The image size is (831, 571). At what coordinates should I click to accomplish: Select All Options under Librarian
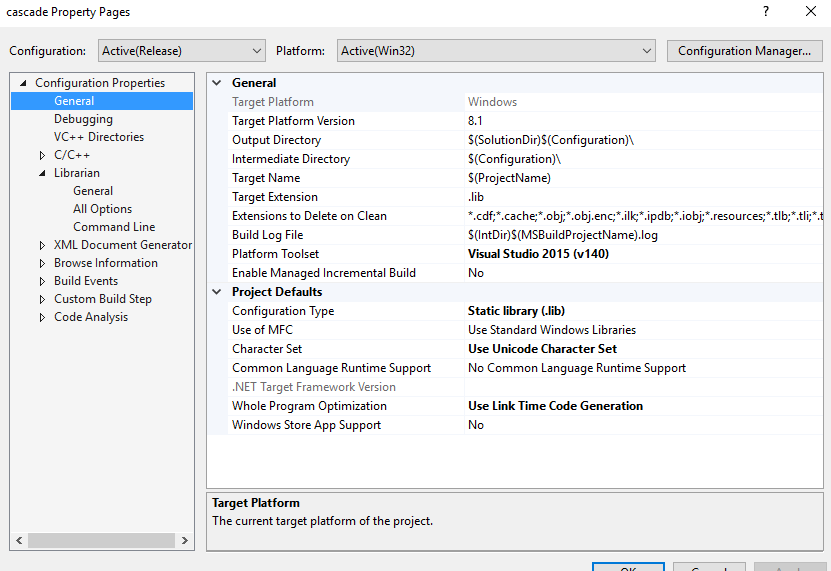tap(102, 209)
